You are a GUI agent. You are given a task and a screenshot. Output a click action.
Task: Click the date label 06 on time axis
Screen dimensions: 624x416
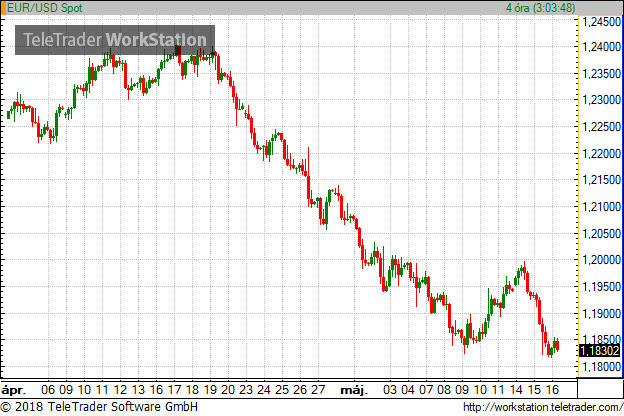coord(48,390)
